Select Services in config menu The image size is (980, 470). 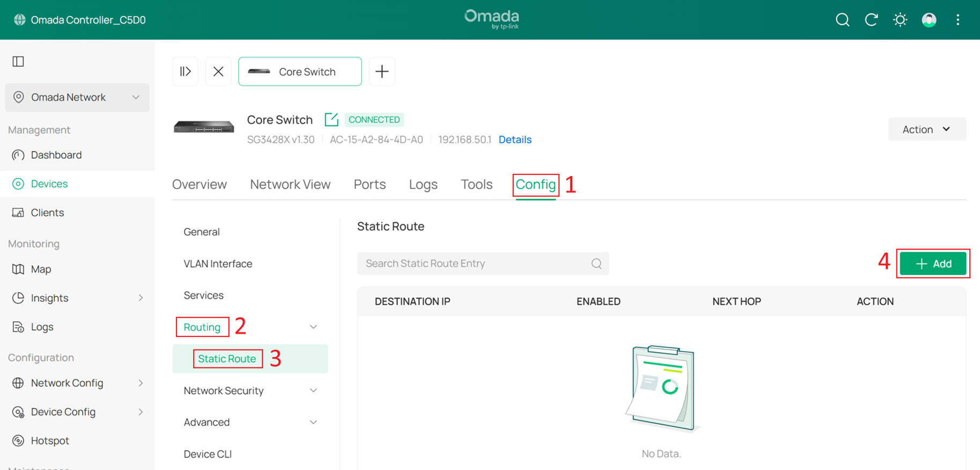tap(203, 296)
